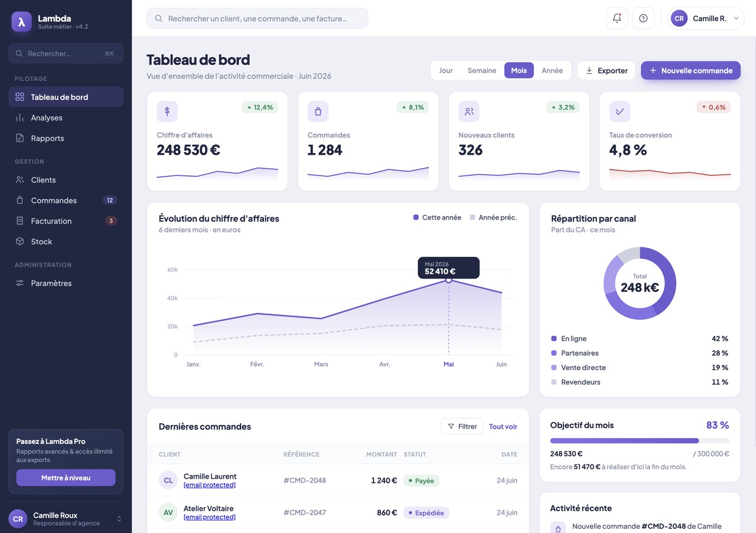Click the Facturation receipt icon
Screen dimensions: 756x533
(20, 221)
